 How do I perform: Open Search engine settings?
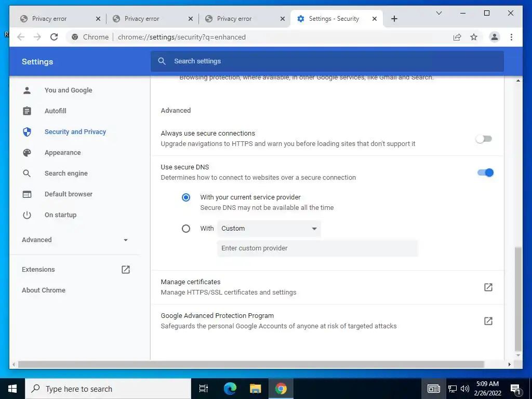tap(66, 174)
